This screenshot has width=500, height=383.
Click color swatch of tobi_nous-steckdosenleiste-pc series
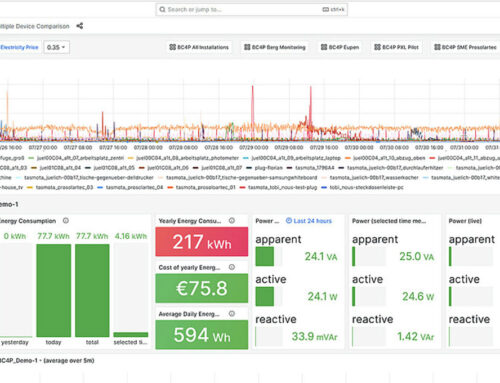323,187
